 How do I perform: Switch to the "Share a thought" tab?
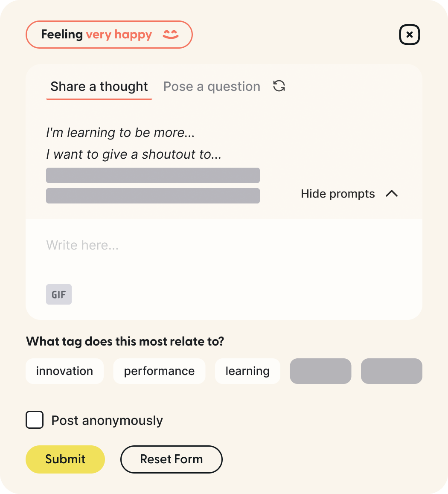click(99, 87)
